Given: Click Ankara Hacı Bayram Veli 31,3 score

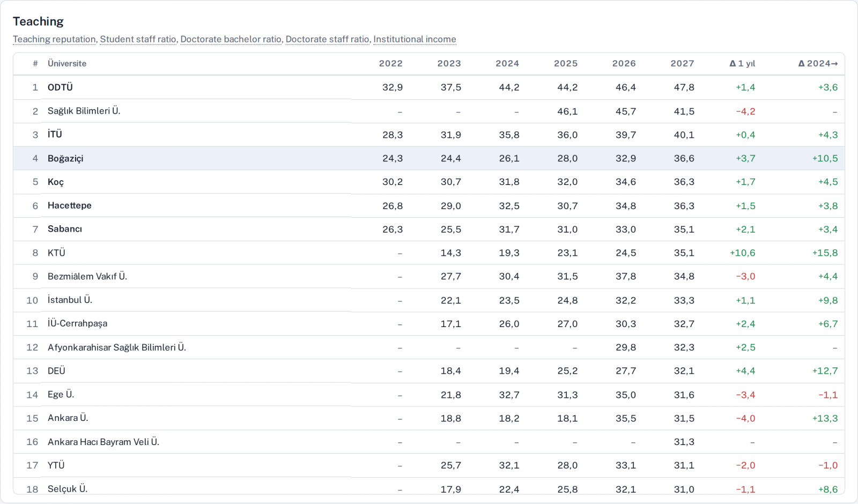Looking at the screenshot, I should pyautogui.click(x=684, y=442).
